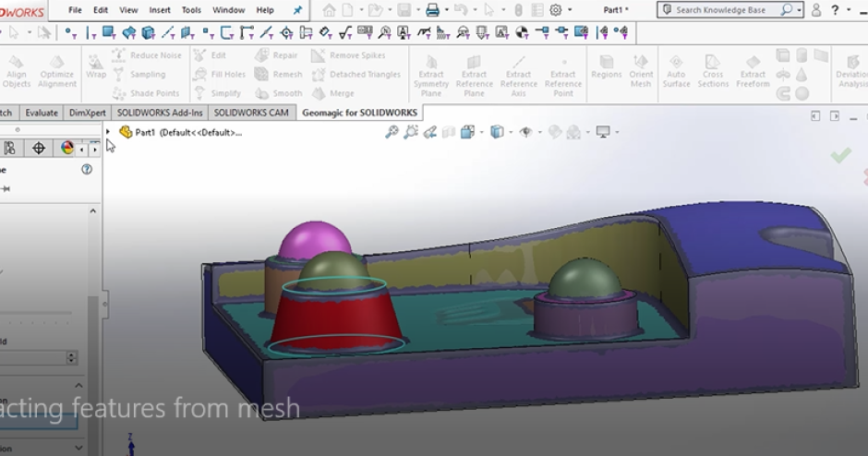Open the Help question mark dropdown arrow
Screen dimensions: 868x456
[848, 10]
